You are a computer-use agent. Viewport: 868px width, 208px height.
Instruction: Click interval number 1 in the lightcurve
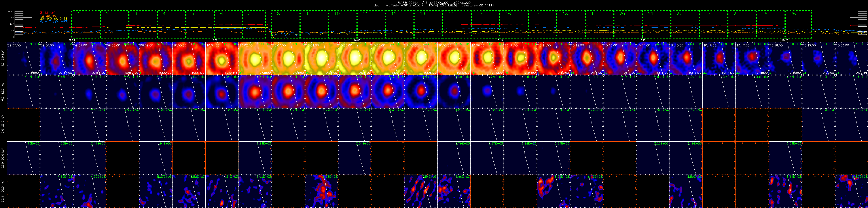(x=79, y=14)
